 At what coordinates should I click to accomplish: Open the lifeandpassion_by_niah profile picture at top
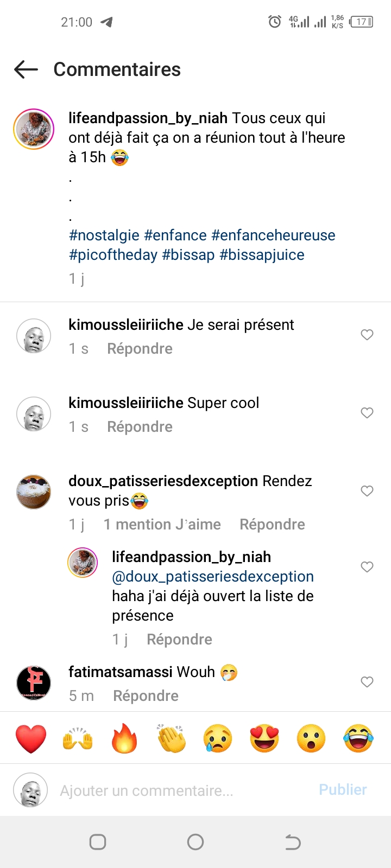tap(34, 129)
